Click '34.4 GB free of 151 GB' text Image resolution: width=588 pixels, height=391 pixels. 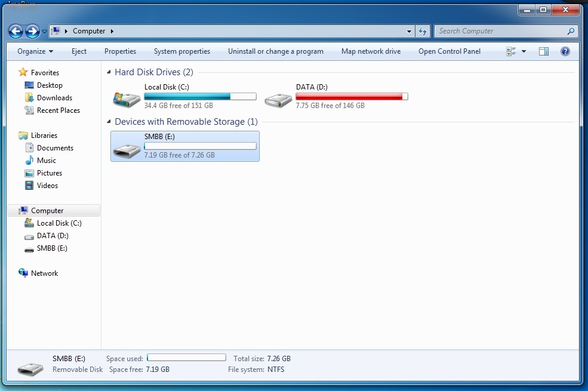click(178, 106)
